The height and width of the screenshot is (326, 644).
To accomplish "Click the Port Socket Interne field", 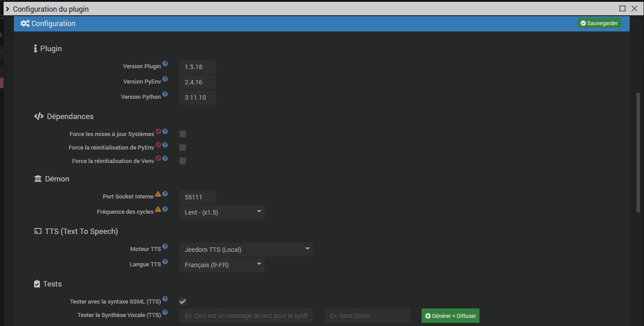I will pos(197,197).
